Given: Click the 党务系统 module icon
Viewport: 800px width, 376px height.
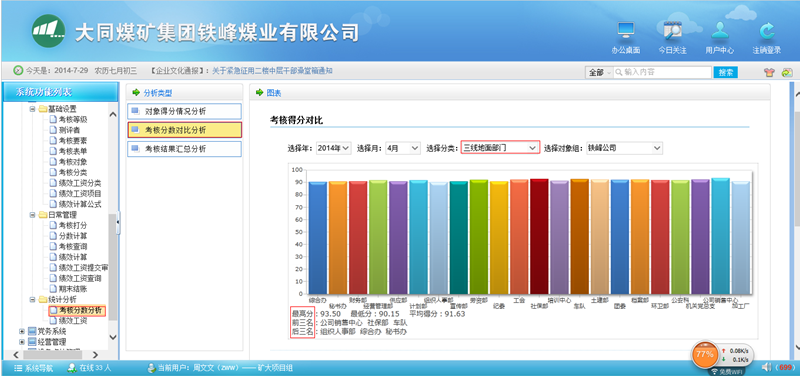Looking at the screenshot, I should [x=33, y=332].
